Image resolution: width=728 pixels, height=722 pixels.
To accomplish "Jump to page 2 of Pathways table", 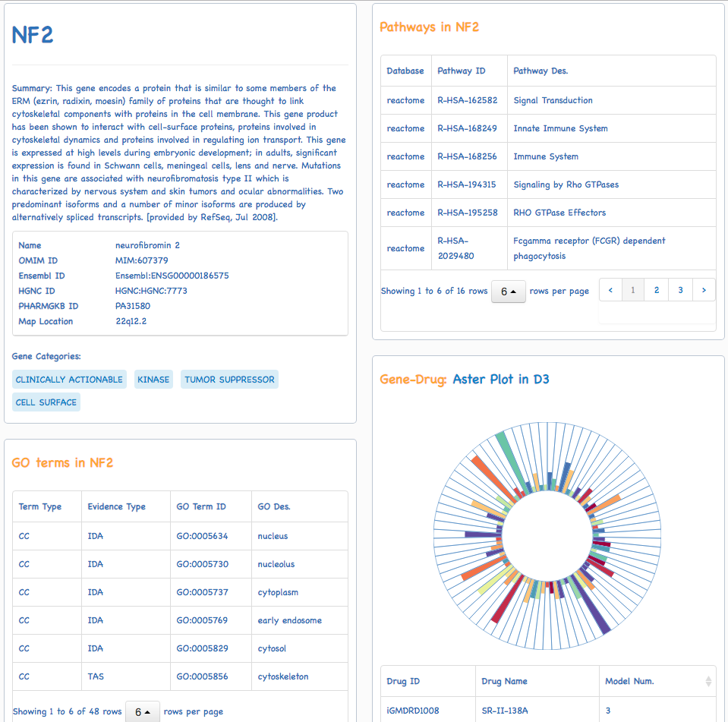I will [x=657, y=290].
